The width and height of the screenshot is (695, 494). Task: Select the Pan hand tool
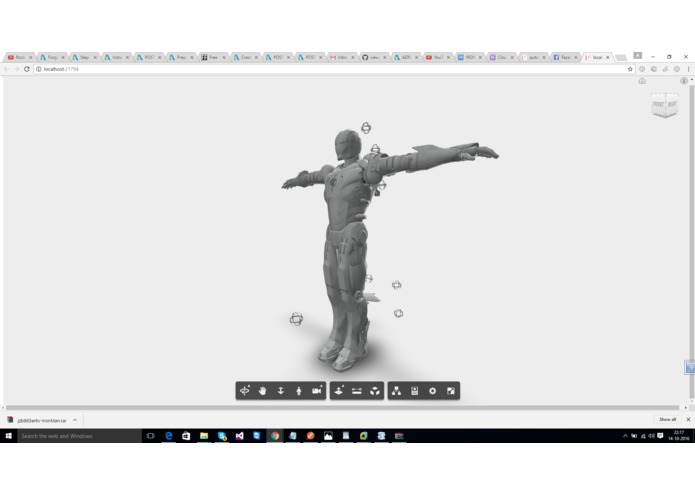tap(262, 391)
